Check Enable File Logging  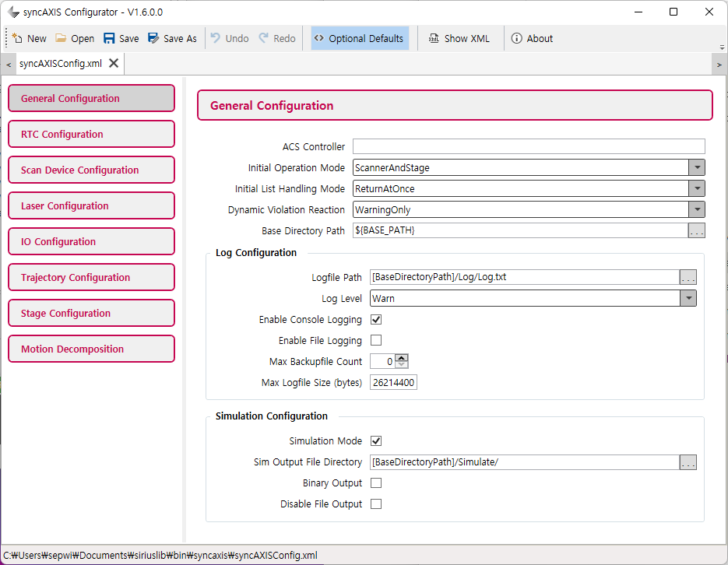coord(376,340)
